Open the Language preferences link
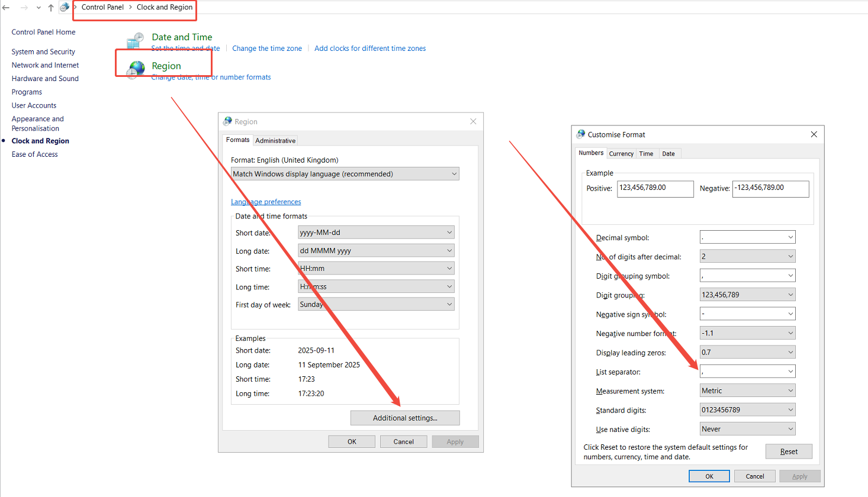Image resolution: width=868 pixels, height=497 pixels. [x=266, y=202]
